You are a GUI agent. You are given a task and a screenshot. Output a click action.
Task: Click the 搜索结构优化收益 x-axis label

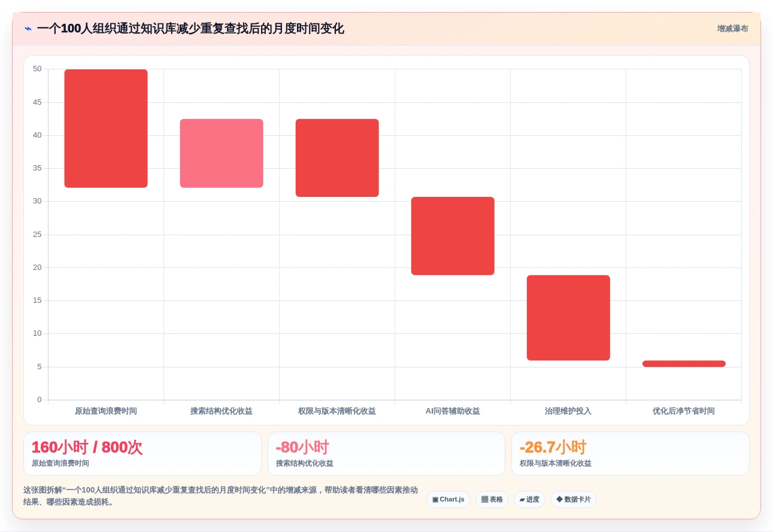222,411
